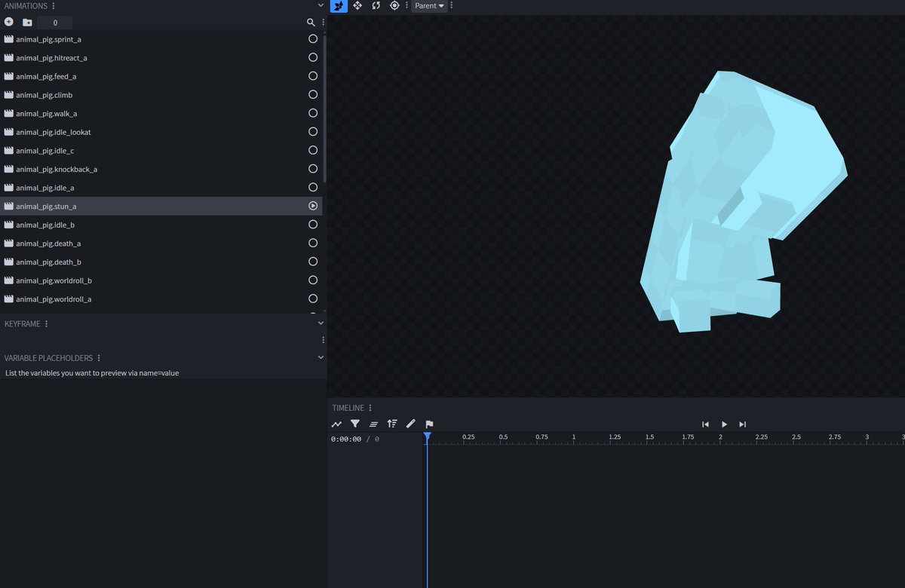Open keyframe toolbar overflow dots

pyautogui.click(x=324, y=340)
